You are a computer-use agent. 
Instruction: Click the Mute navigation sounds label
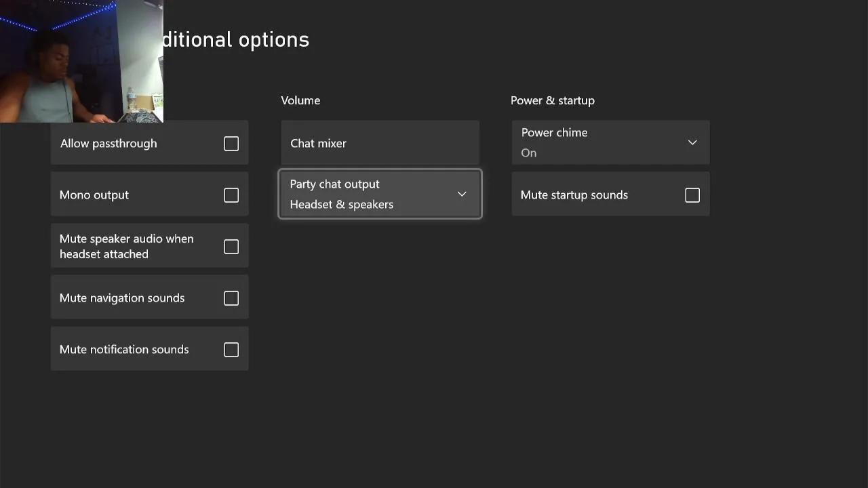point(122,298)
